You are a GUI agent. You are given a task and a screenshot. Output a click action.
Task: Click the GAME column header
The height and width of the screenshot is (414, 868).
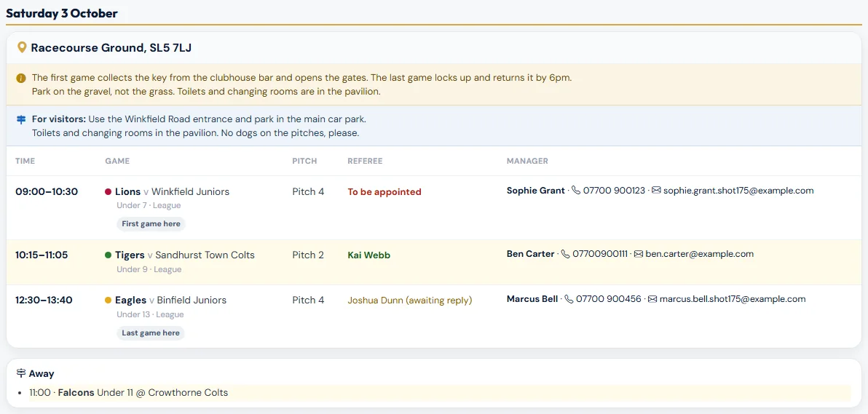tap(117, 161)
